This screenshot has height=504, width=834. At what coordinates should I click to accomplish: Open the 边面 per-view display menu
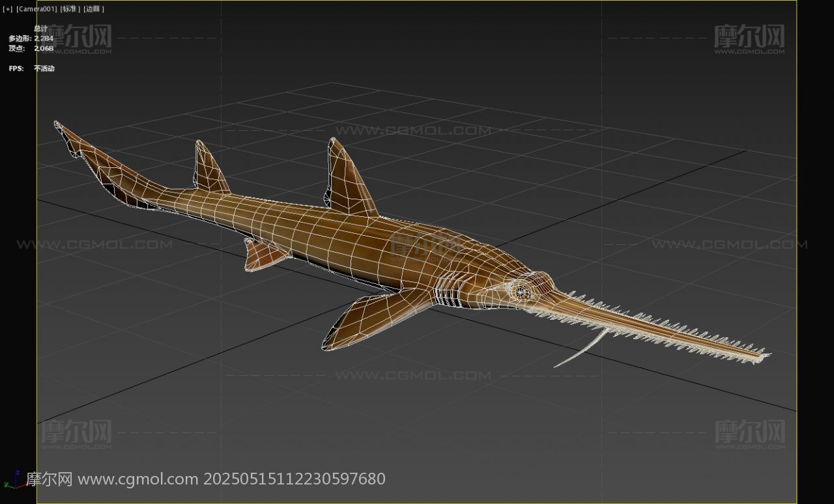tap(94, 9)
